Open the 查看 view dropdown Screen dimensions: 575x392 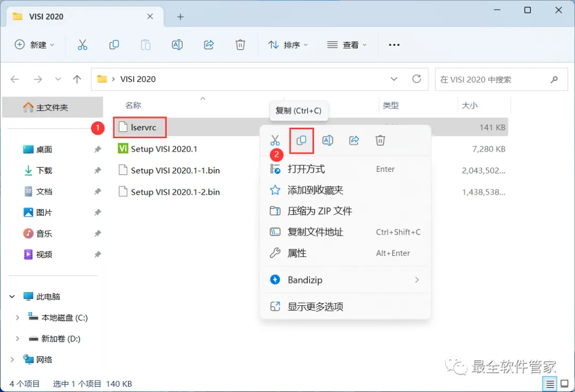click(x=347, y=45)
